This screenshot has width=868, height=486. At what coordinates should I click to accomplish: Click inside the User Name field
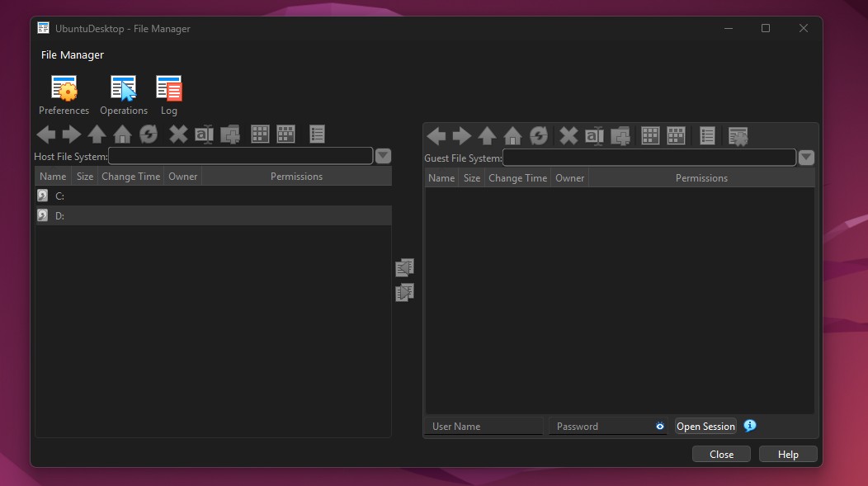pos(483,426)
